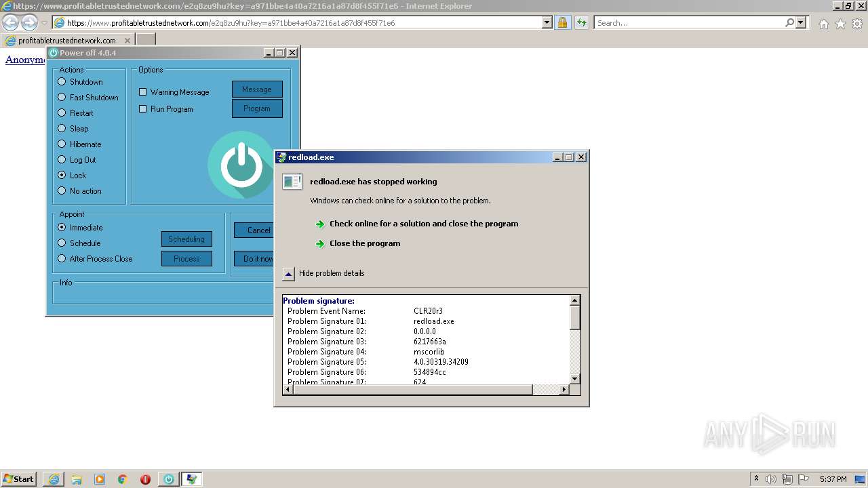Image resolution: width=868 pixels, height=488 pixels.
Task: Open file explorer folder taskbar icon
Action: (77, 479)
